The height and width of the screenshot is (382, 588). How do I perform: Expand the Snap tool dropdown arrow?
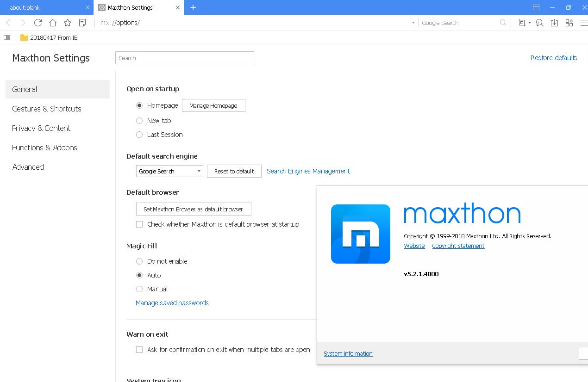(x=530, y=23)
